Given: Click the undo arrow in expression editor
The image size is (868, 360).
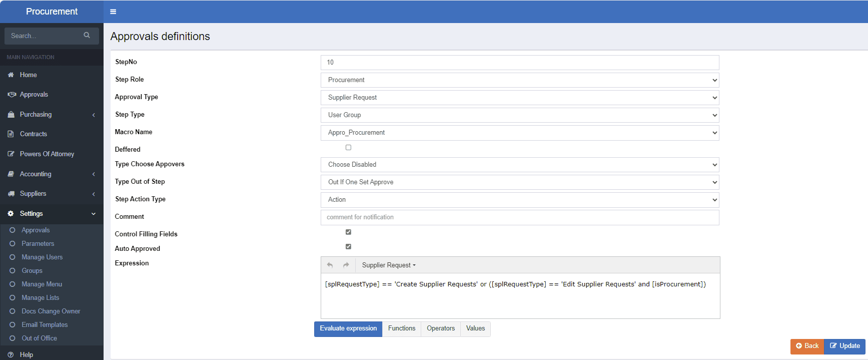Looking at the screenshot, I should tap(330, 265).
